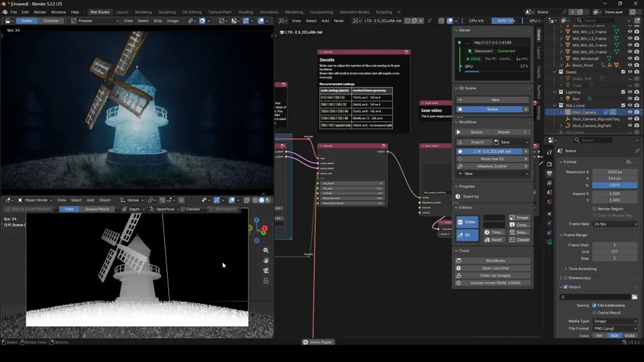Select the RGBA color mode button
Screen dimensions: 644x362
pyautogui.click(x=630, y=336)
